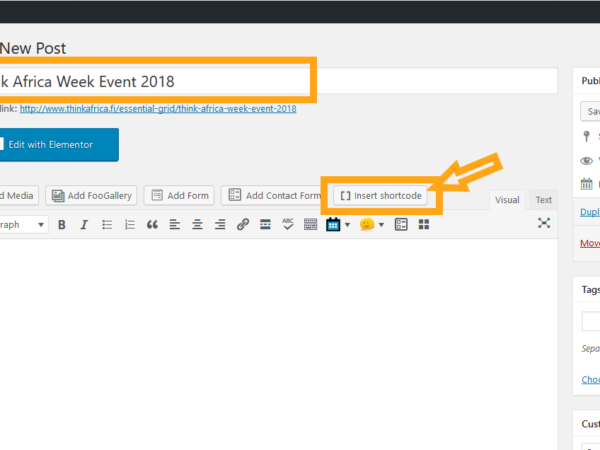Screen dimensions: 600x450
Task: Open the Paragraph format dropdown
Action: (x=22, y=225)
